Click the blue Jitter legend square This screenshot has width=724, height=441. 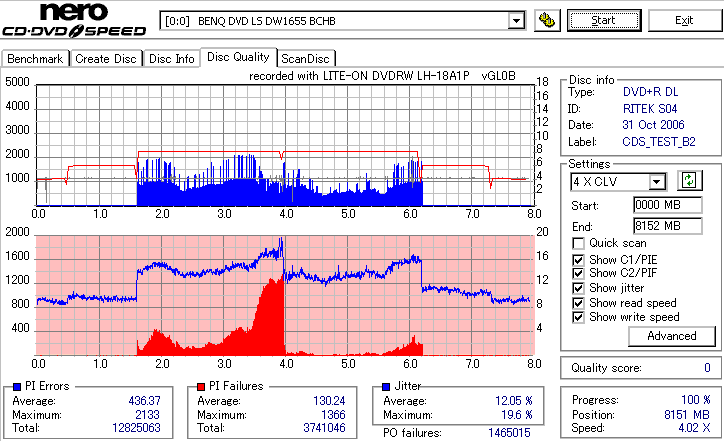coord(386,387)
